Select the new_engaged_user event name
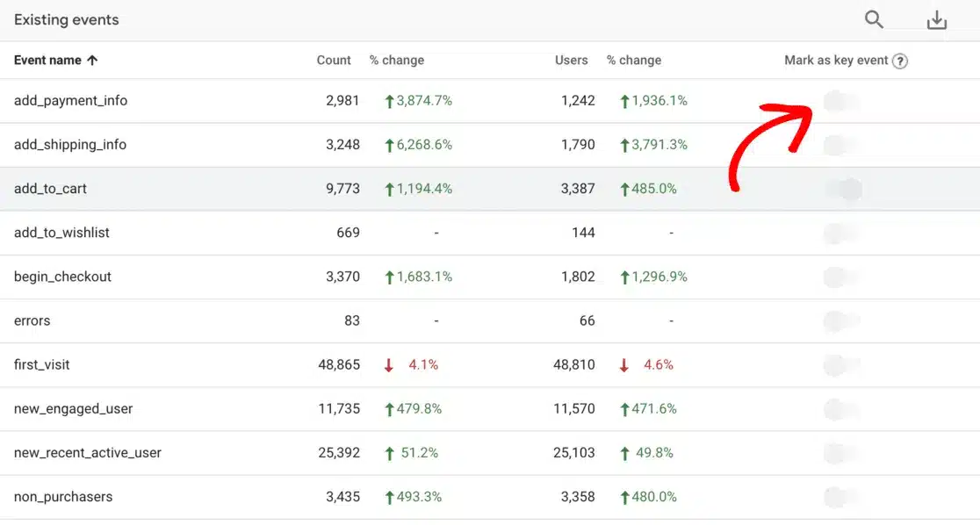Image resolution: width=980 pixels, height=525 pixels. (x=73, y=409)
